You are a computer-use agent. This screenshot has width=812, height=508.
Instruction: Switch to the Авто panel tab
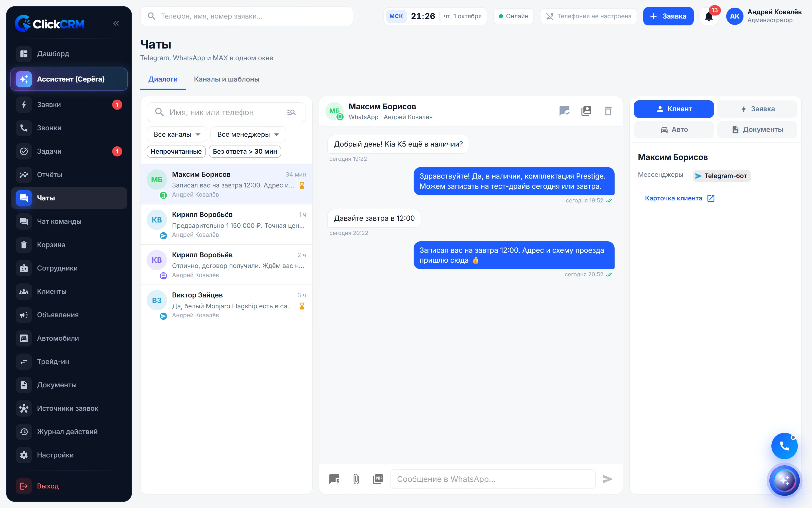674,129
